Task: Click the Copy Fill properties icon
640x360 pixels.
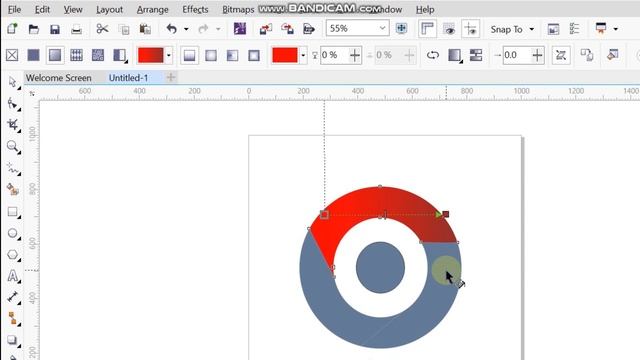Action: 587,55
